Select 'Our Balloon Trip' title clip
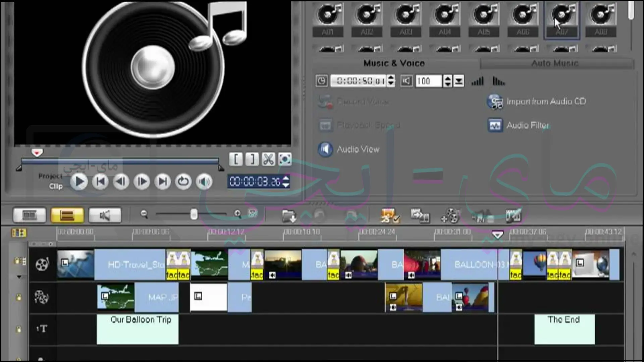Screen dimensions: 644x362 [x=138, y=329]
